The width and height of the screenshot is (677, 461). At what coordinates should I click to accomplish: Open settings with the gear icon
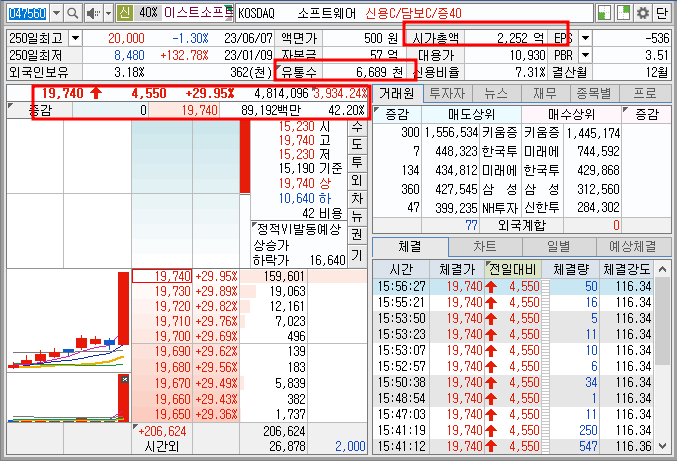(x=642, y=13)
